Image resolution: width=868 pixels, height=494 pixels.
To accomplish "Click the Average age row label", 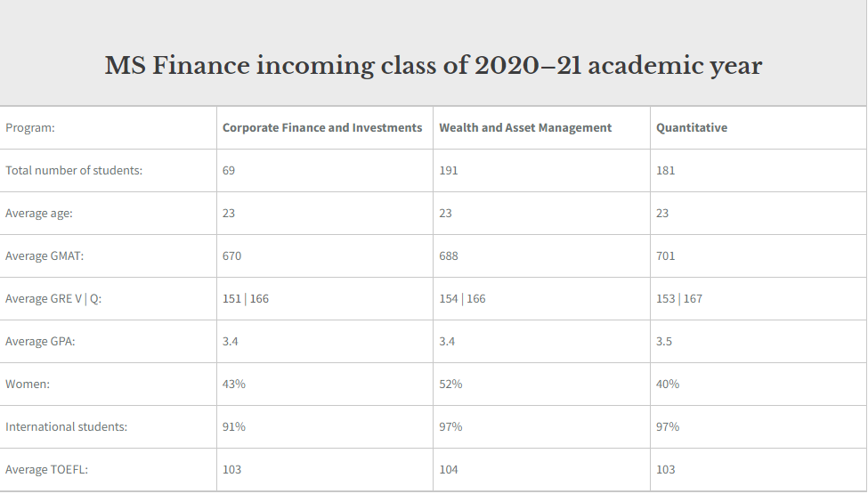I will coord(39,214).
